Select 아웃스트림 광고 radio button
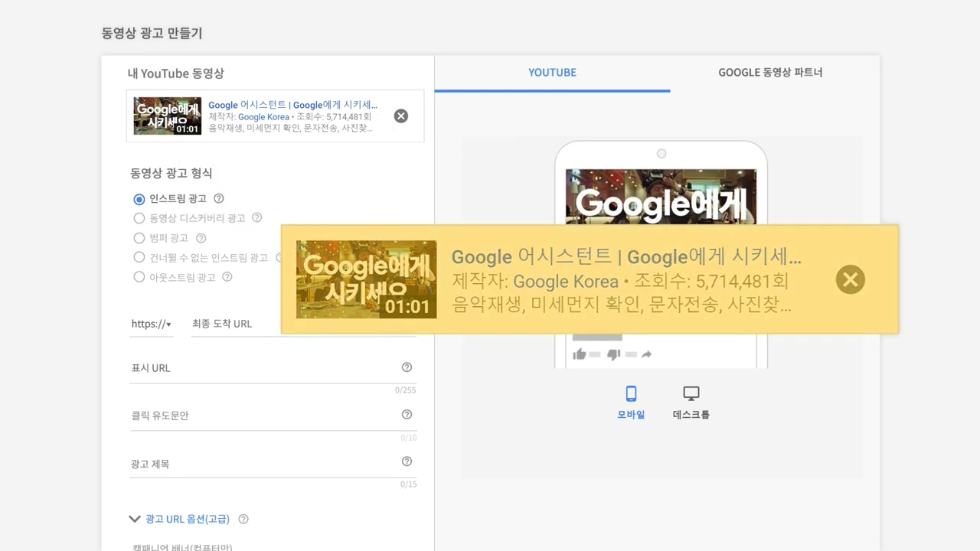Viewport: 980px width, 551px height. [139, 277]
